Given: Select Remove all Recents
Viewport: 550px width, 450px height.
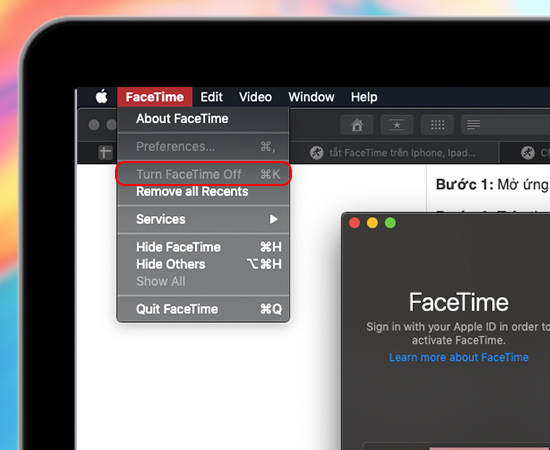Looking at the screenshot, I should coord(203,192).
